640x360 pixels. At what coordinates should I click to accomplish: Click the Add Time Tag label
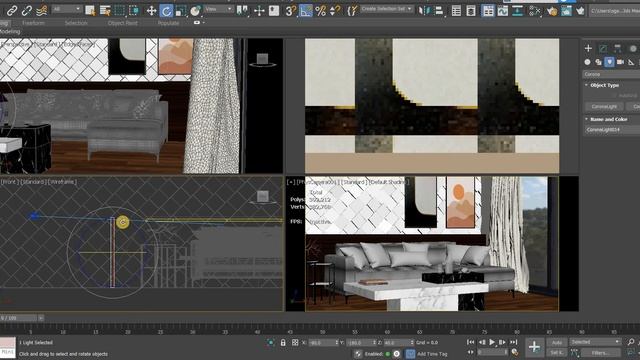click(432, 354)
